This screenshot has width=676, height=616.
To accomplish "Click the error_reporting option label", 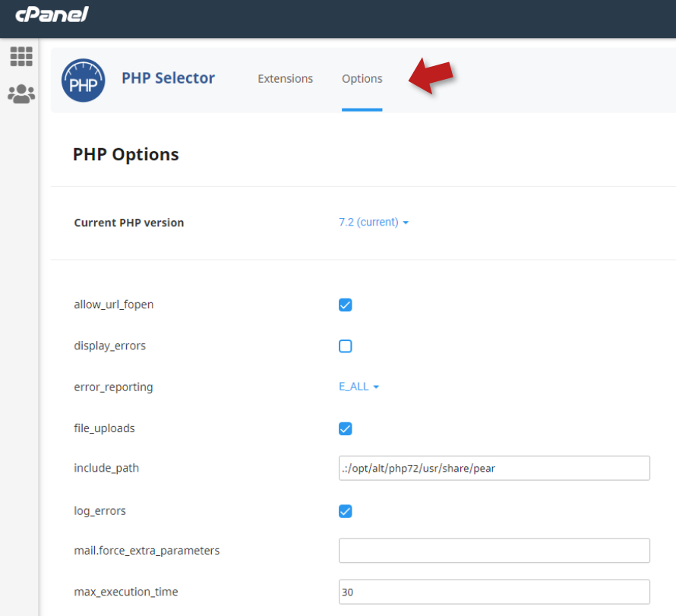I will (x=113, y=387).
